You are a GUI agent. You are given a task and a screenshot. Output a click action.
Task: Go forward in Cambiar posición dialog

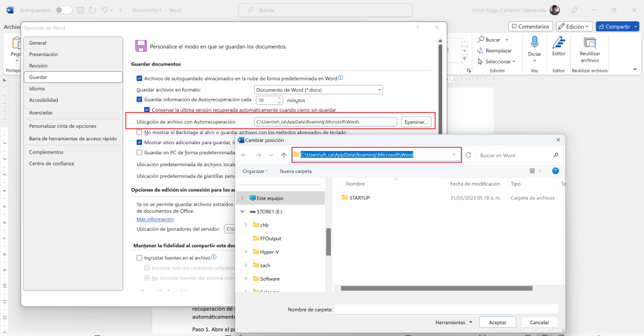point(258,155)
